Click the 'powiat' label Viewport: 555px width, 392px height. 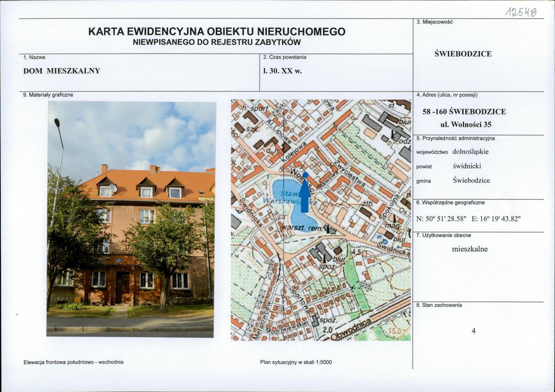(x=424, y=167)
